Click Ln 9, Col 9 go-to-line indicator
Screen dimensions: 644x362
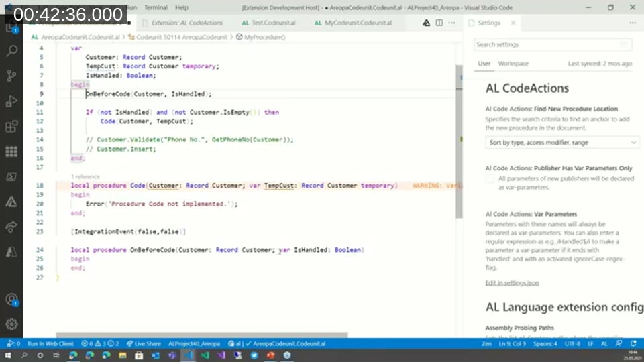[x=512, y=343]
